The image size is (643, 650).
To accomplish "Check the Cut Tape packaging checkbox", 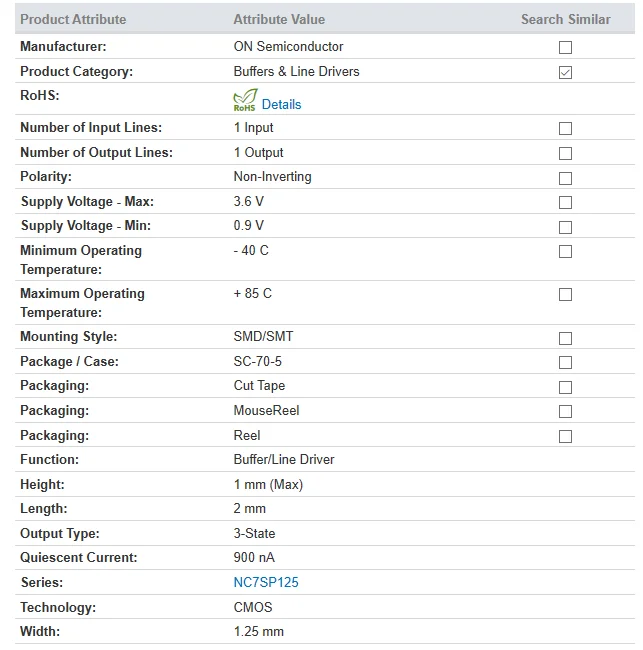I will (x=565, y=387).
